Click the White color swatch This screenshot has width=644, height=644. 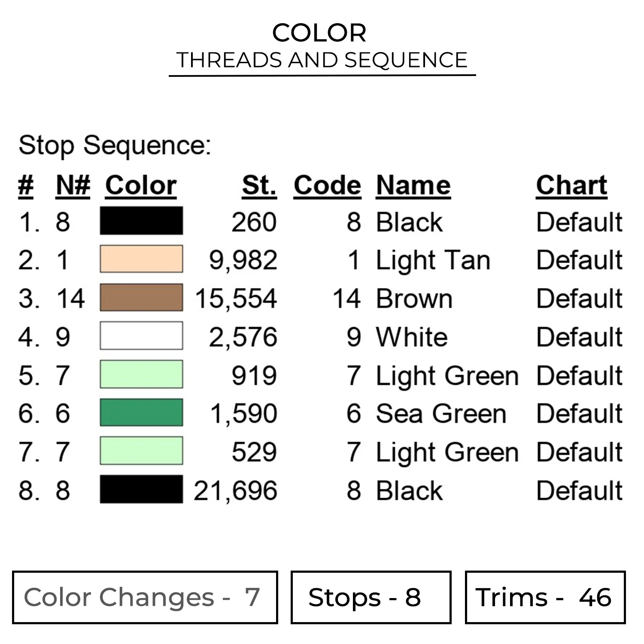(x=141, y=336)
